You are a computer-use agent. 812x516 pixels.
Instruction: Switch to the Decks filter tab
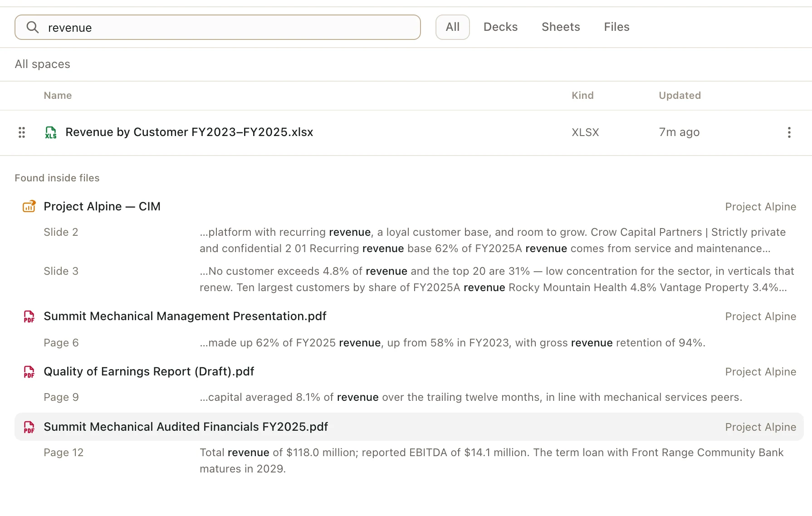pyautogui.click(x=500, y=27)
